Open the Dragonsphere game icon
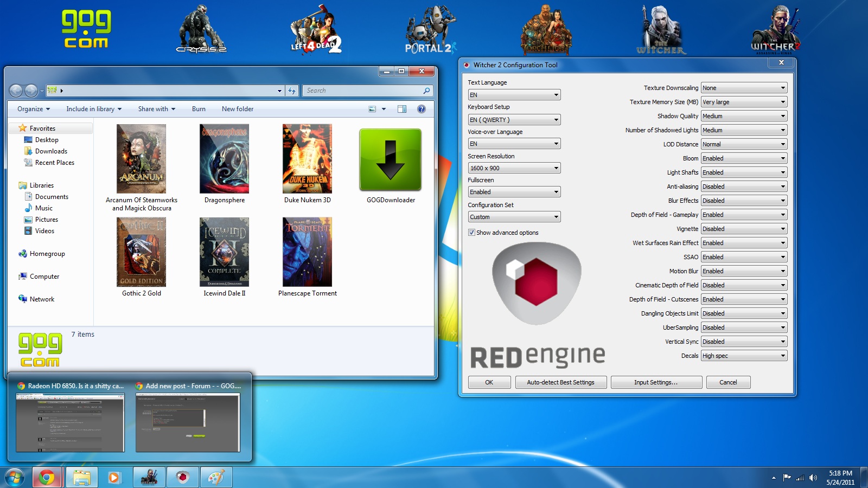The image size is (868, 488). [x=224, y=159]
